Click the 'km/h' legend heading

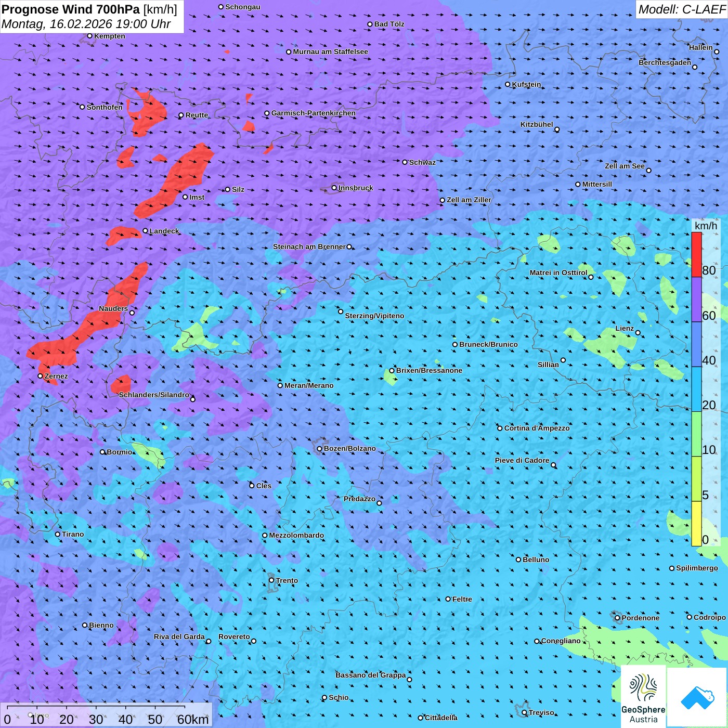[x=706, y=226]
